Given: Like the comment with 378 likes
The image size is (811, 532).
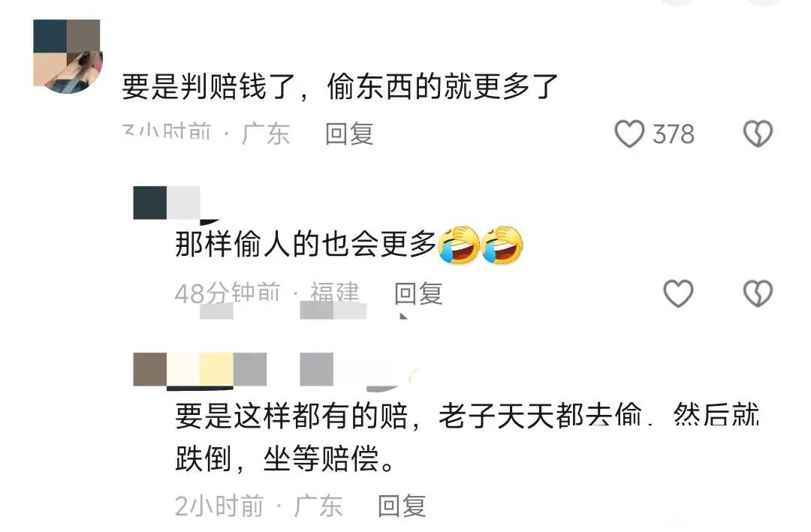Looking at the screenshot, I should tap(629, 134).
